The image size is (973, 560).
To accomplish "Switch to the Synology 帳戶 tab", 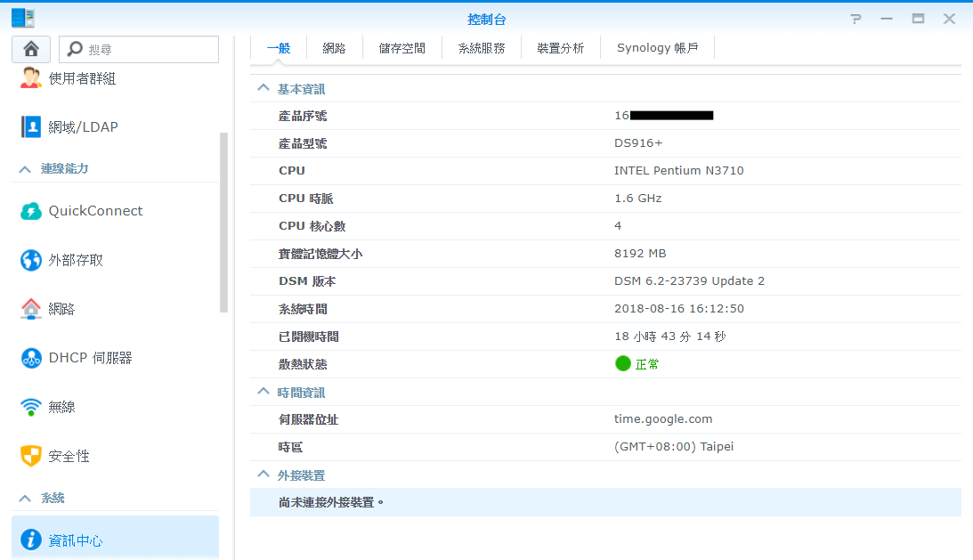I will (657, 48).
